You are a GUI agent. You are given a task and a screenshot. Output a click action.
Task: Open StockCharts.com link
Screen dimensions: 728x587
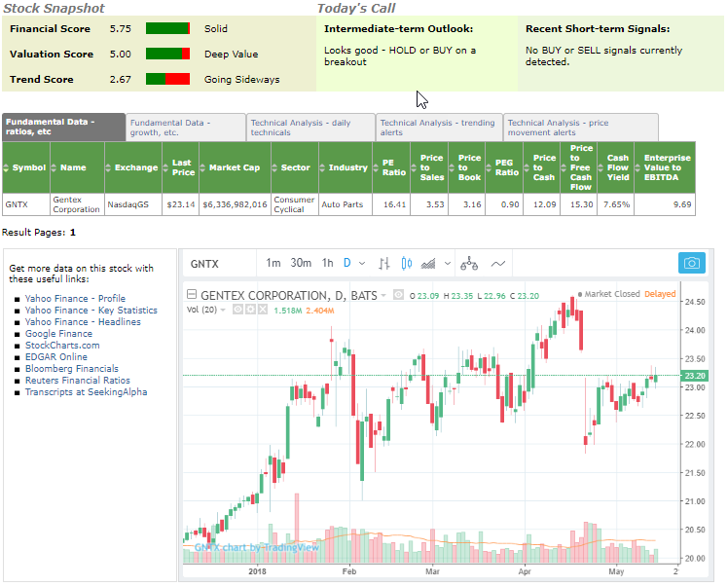[x=62, y=345]
